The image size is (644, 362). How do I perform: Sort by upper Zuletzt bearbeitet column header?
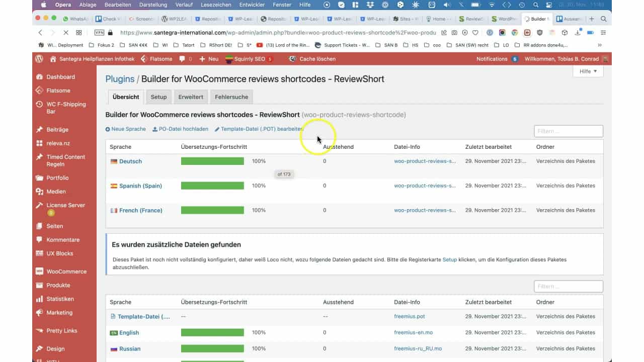point(489,147)
